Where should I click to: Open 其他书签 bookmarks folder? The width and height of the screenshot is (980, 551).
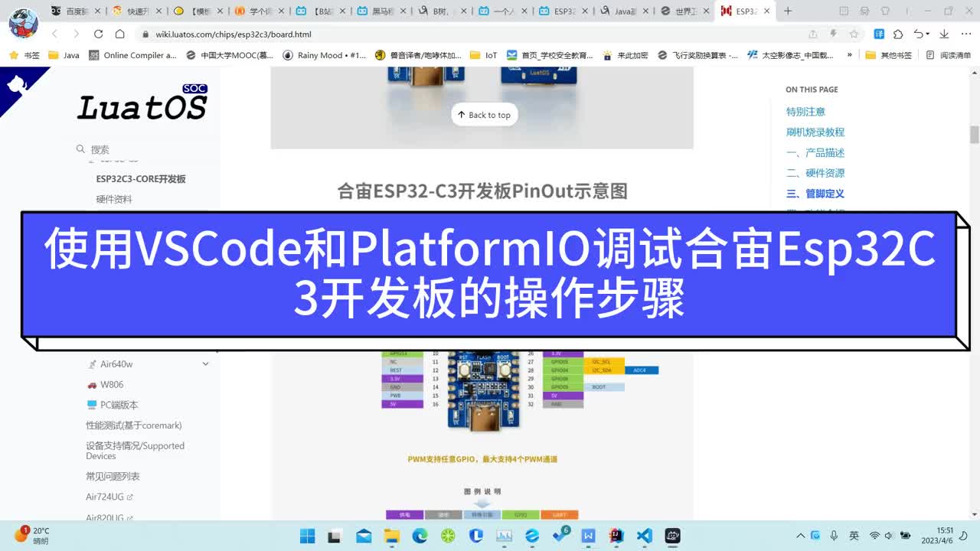[x=888, y=55]
